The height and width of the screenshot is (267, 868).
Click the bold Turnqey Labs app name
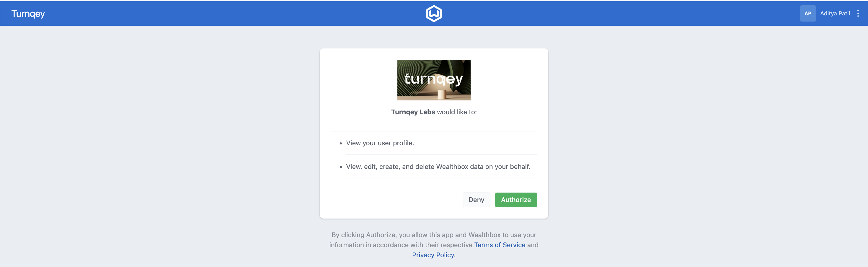tap(413, 112)
